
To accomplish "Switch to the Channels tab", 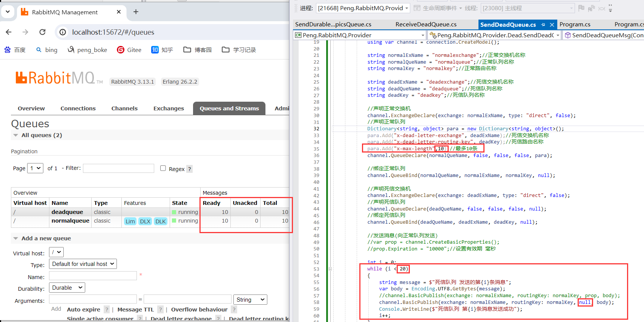I will [124, 108].
